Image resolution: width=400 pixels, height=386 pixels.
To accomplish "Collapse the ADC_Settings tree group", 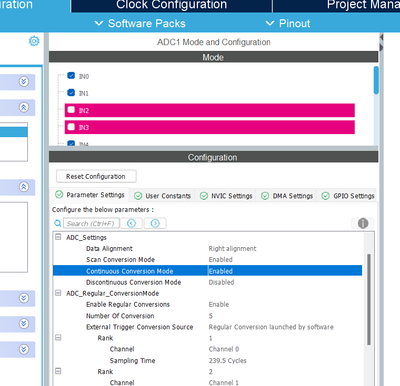I will [x=58, y=237].
